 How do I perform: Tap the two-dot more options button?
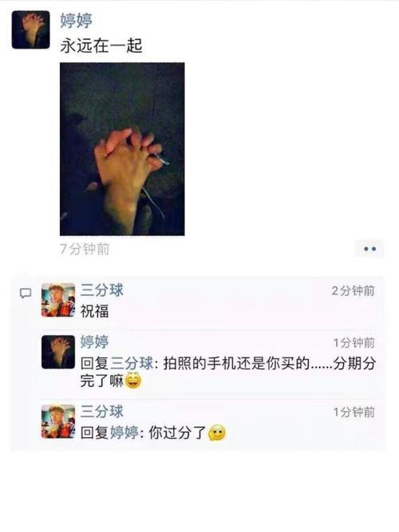point(369,249)
